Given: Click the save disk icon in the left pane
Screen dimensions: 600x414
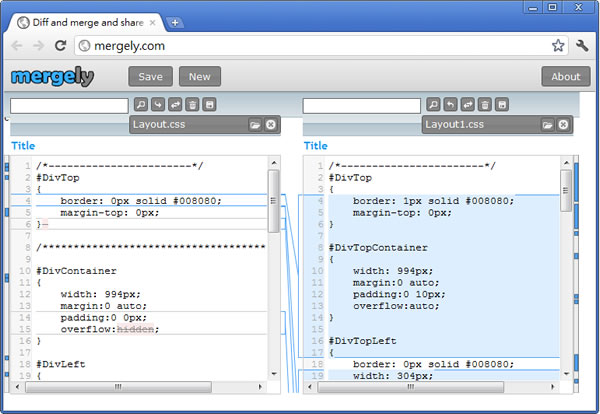Looking at the screenshot, I should 209,104.
